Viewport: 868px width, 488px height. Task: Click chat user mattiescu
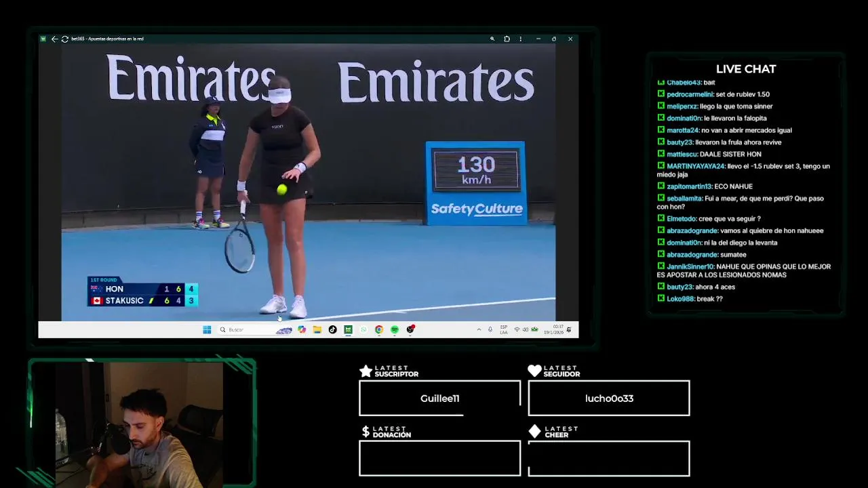click(x=682, y=154)
